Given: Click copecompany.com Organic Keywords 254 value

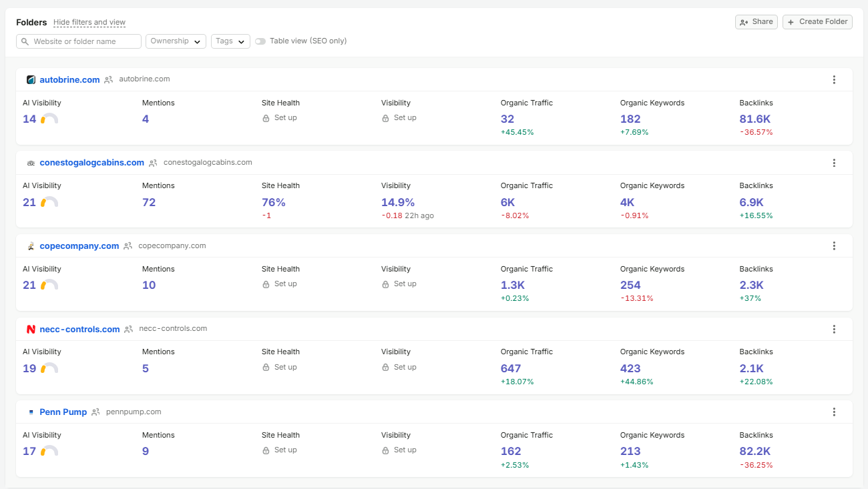Looking at the screenshot, I should tap(630, 286).
